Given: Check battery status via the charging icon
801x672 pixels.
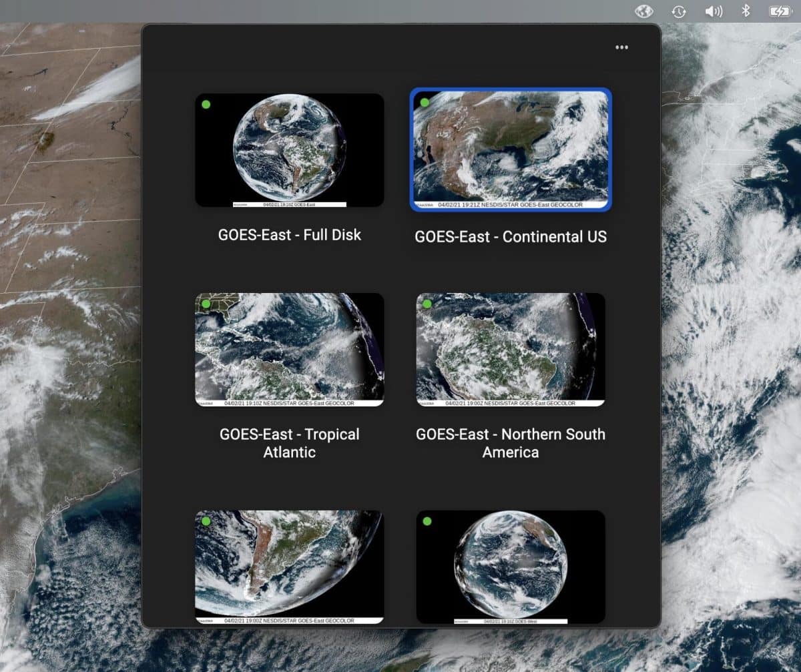Looking at the screenshot, I should (x=780, y=11).
